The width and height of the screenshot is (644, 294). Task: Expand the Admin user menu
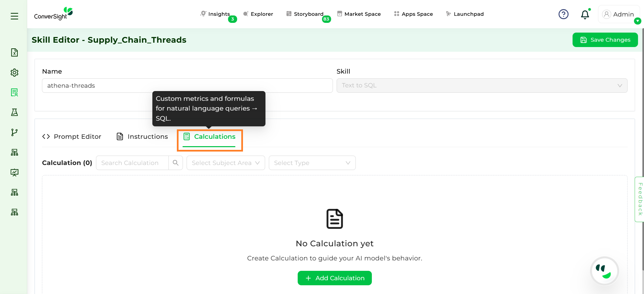(618, 14)
